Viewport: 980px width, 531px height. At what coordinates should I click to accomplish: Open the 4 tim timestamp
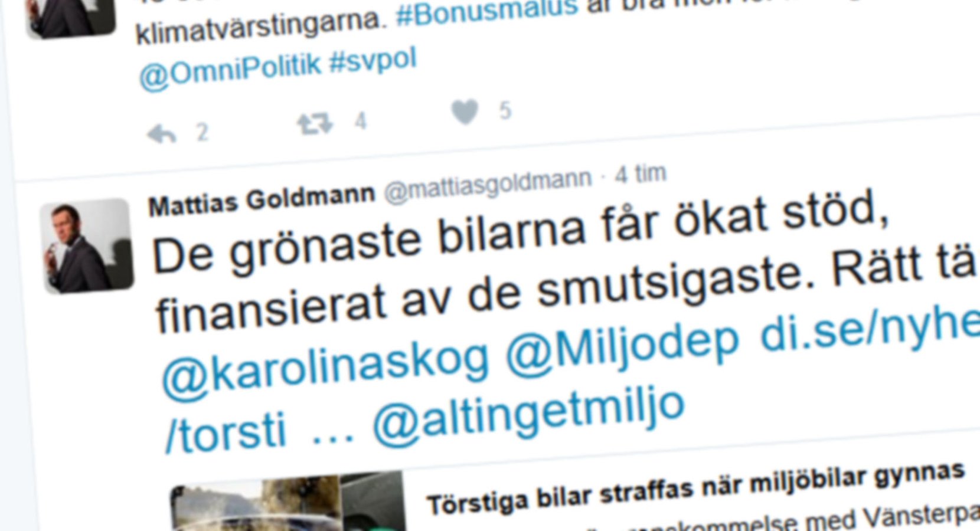click(x=641, y=175)
